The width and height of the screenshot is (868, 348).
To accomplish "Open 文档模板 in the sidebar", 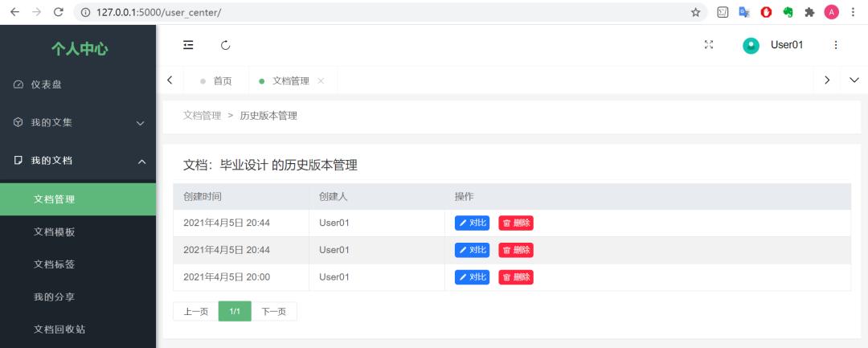I will [77, 231].
